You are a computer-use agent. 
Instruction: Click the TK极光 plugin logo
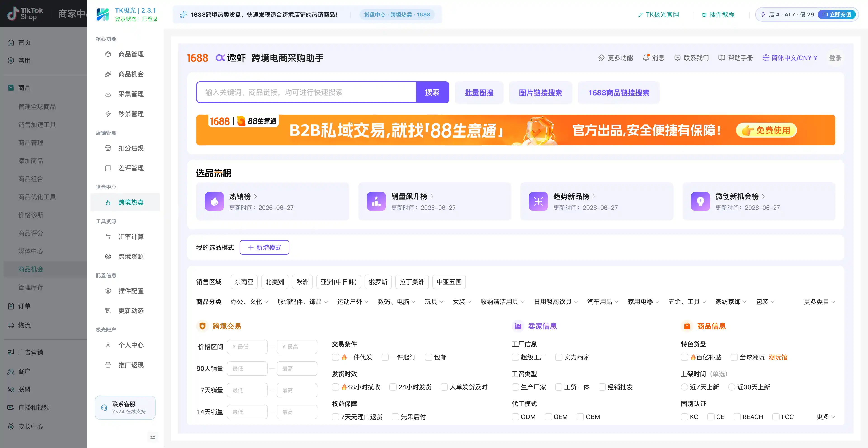click(102, 14)
